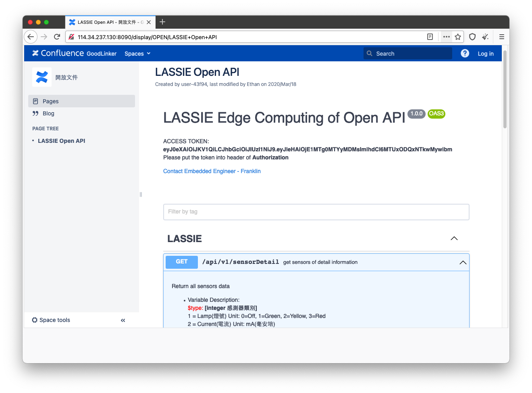Click the LASSIE Open API page title
This screenshot has height=393, width=532.
click(197, 72)
